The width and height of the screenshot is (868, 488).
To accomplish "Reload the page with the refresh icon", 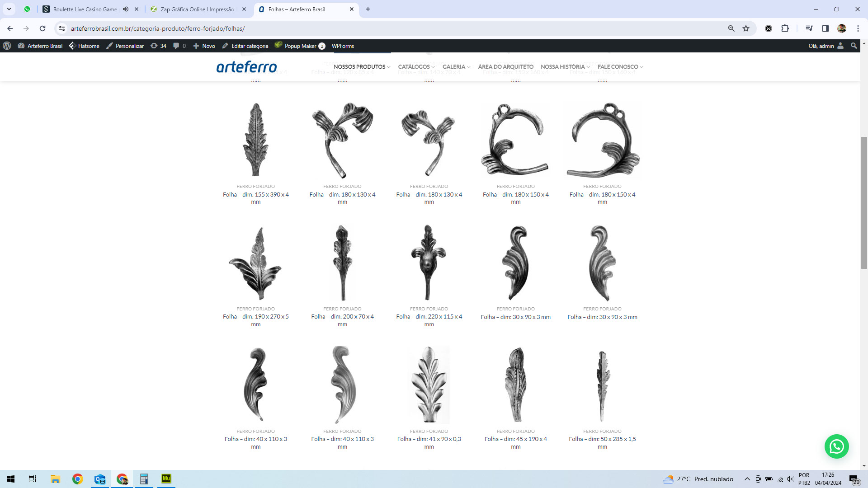I will point(42,28).
